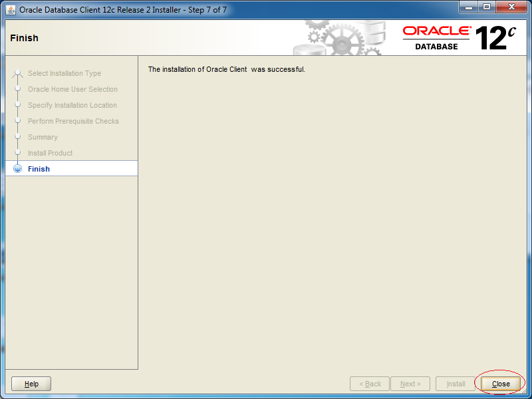Click the blue Finish step bullet
The image size is (532, 399).
pos(18,169)
